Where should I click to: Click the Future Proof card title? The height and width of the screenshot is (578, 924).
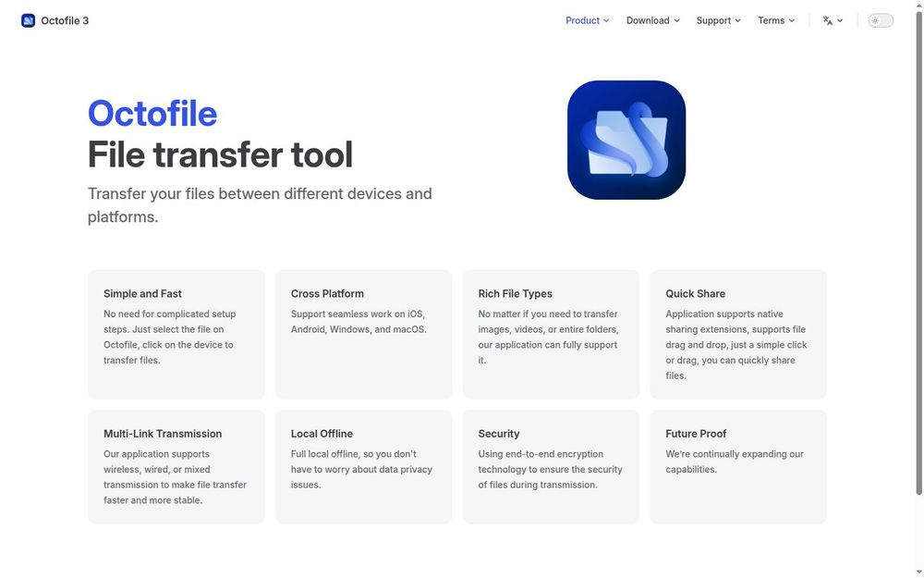tap(696, 434)
